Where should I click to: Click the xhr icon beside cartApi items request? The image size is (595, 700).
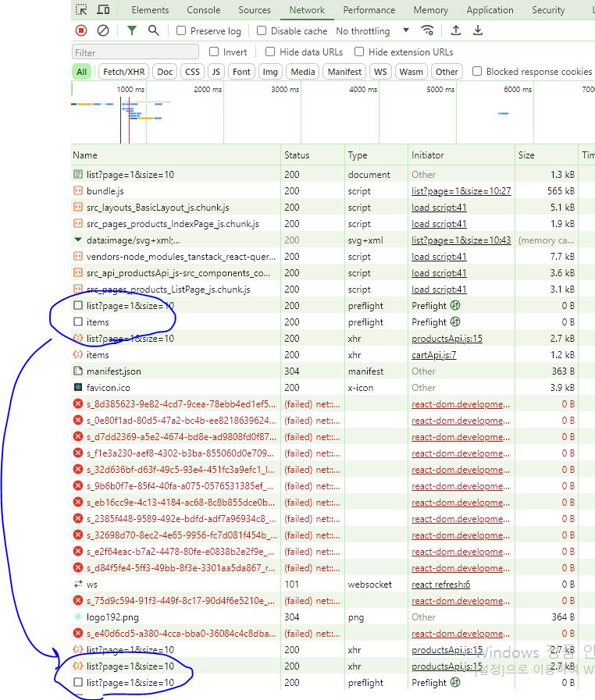tap(78, 355)
